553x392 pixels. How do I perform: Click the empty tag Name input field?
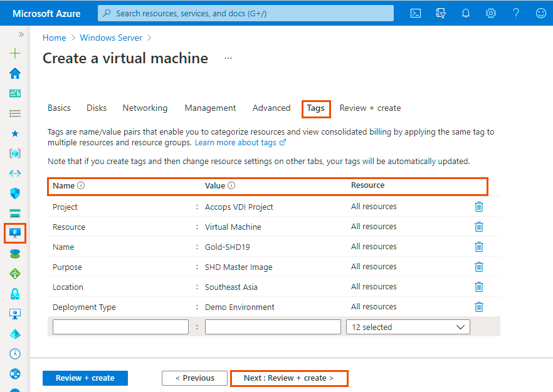click(120, 328)
